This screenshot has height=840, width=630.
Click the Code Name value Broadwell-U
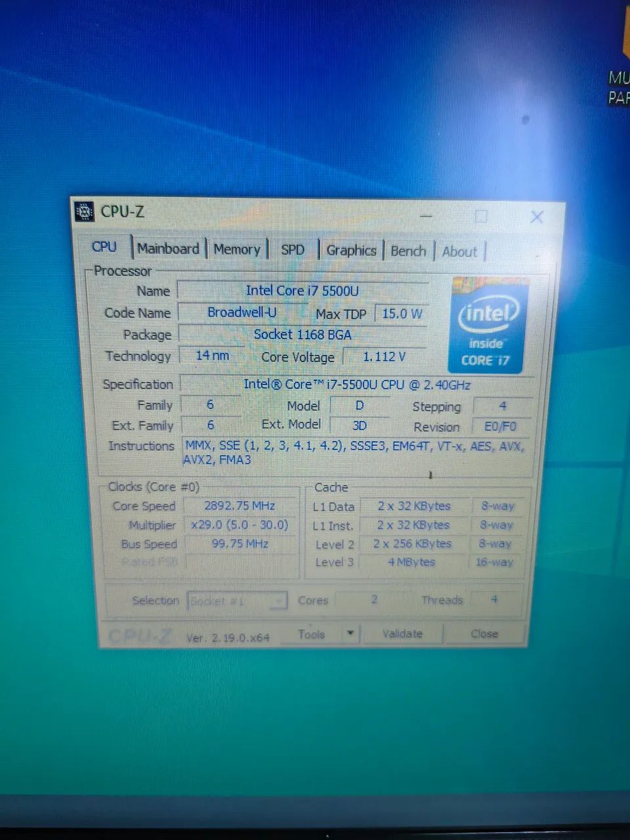242,312
